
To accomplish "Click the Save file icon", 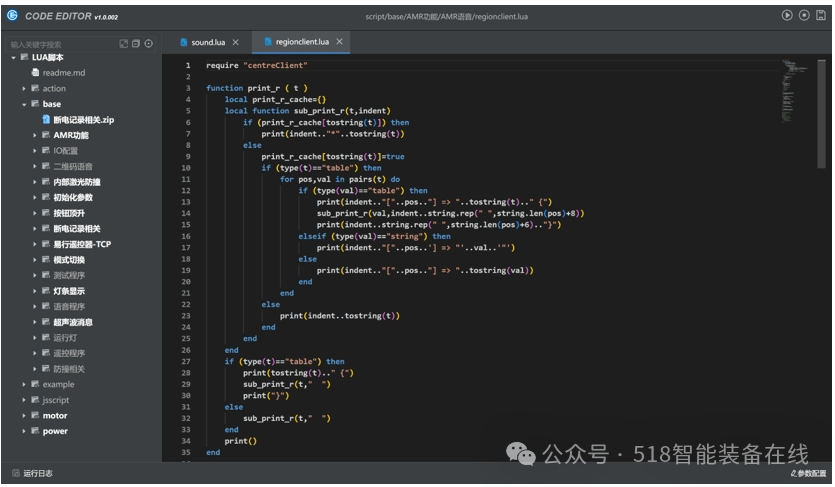I will pyautogui.click(x=821, y=15).
